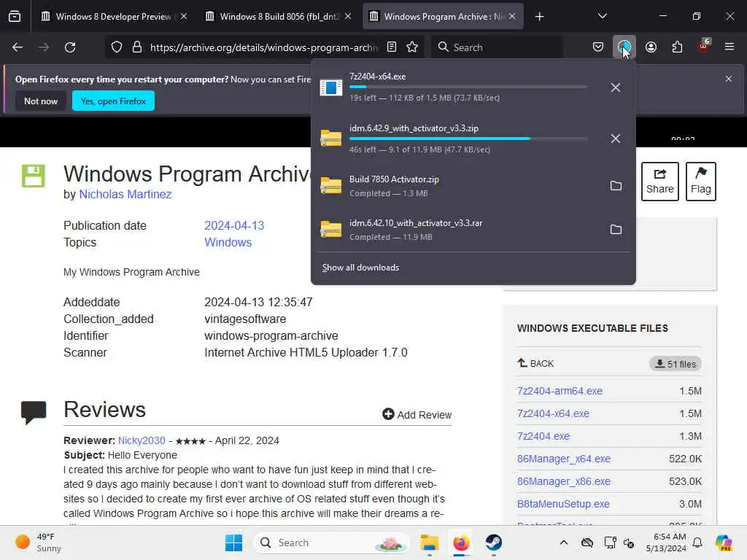Open the extensions puzzle-piece menu
This screenshot has height=560, width=747.
tap(677, 47)
